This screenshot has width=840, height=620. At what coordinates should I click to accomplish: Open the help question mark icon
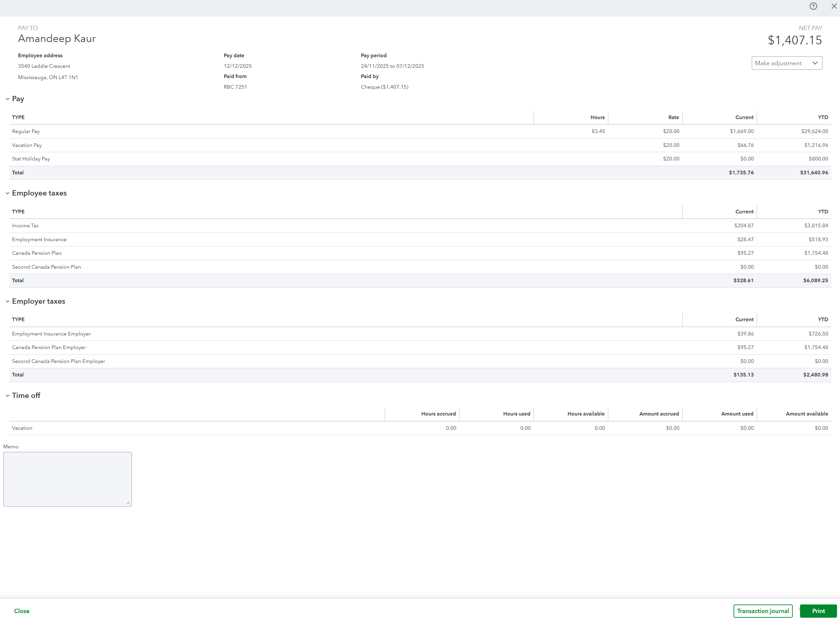pyautogui.click(x=813, y=6)
